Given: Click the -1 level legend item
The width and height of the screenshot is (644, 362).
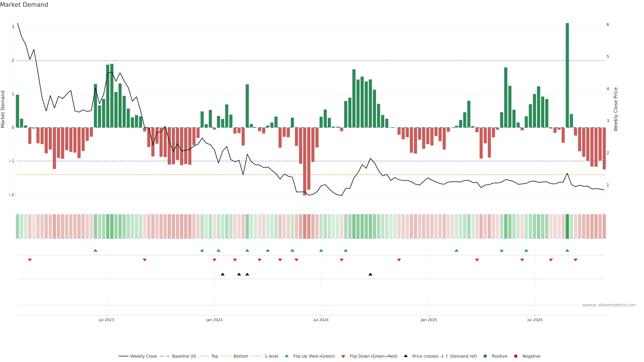Looking at the screenshot, I should pos(271,356).
